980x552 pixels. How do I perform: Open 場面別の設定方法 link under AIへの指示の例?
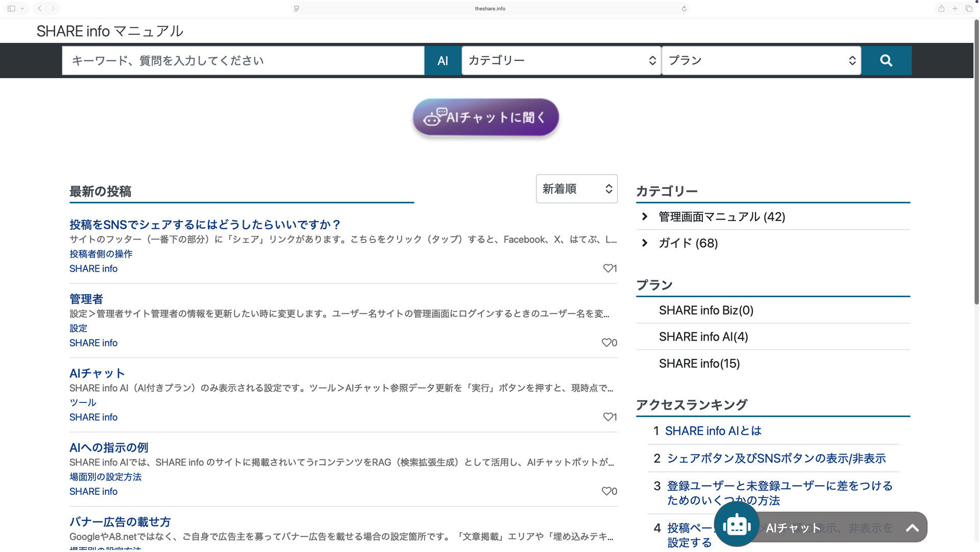[x=105, y=477]
